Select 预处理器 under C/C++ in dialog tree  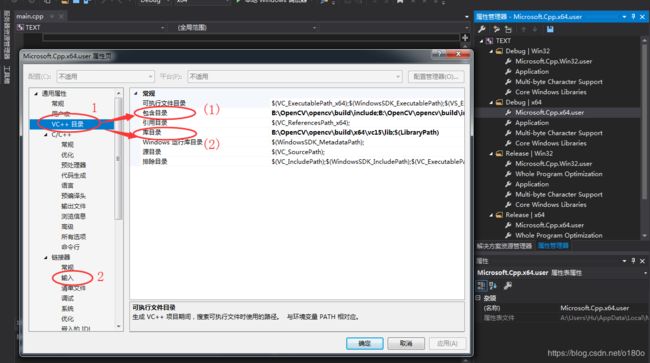click(73, 165)
